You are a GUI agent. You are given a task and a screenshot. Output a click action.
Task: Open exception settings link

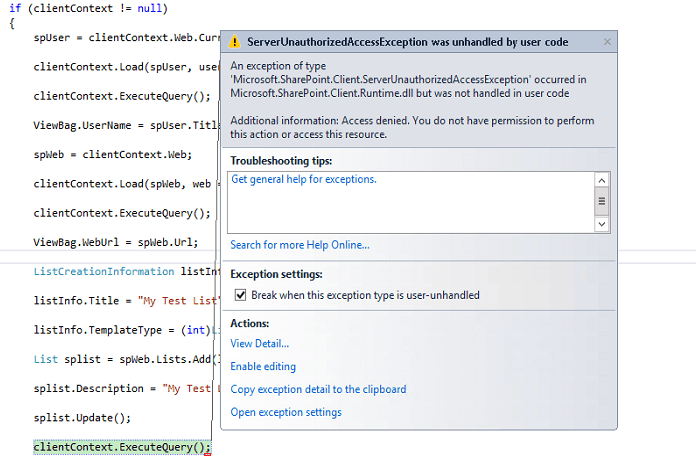(x=286, y=412)
